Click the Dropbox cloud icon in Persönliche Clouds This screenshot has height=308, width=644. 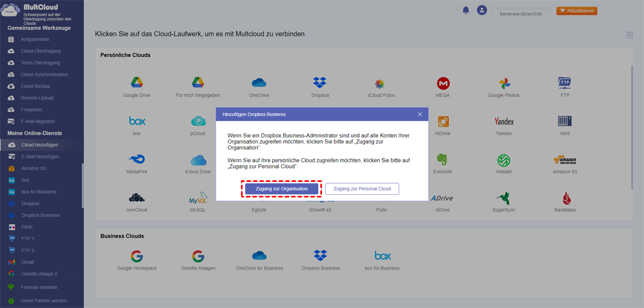pyautogui.click(x=320, y=83)
